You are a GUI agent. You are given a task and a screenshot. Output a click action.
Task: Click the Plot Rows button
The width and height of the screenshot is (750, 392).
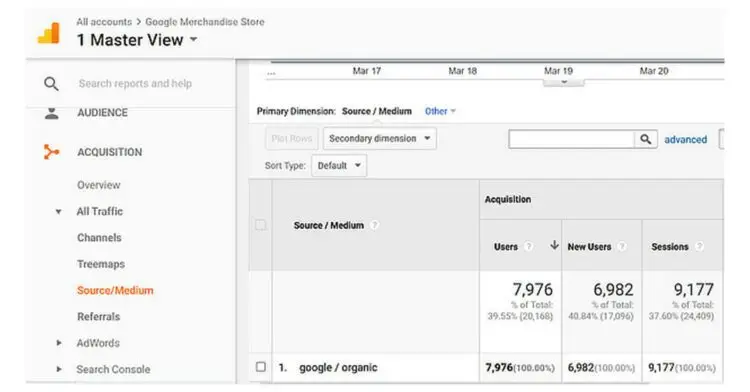[292, 139]
